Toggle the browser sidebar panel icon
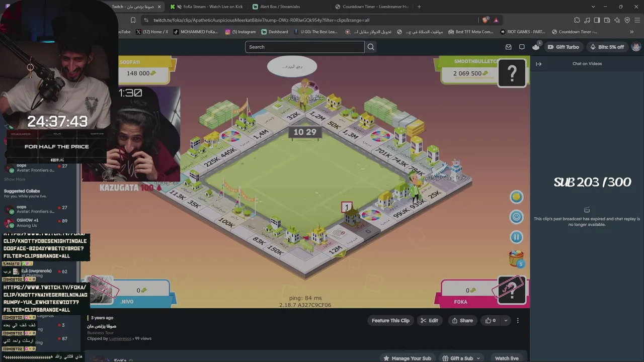Screen dimensions: 644x362 coord(597,20)
